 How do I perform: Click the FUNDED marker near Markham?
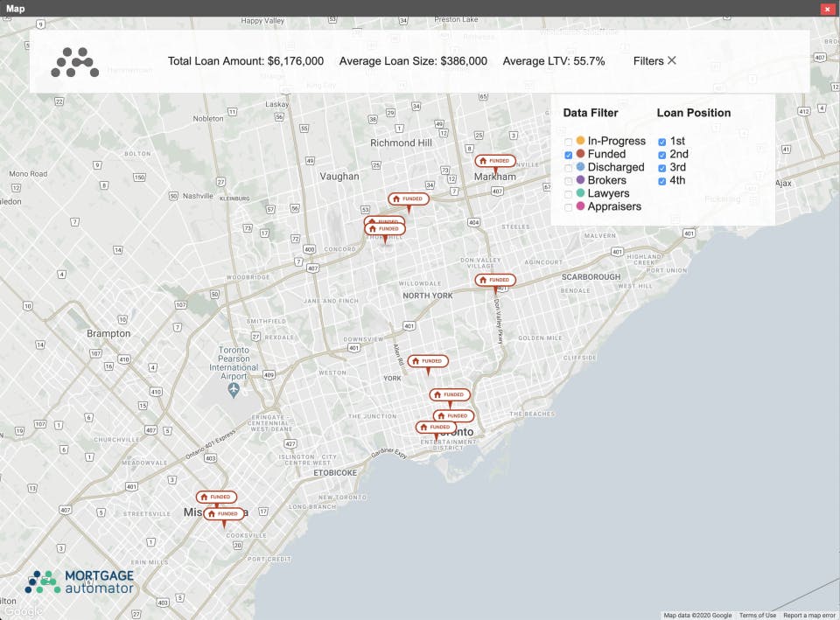click(x=495, y=161)
